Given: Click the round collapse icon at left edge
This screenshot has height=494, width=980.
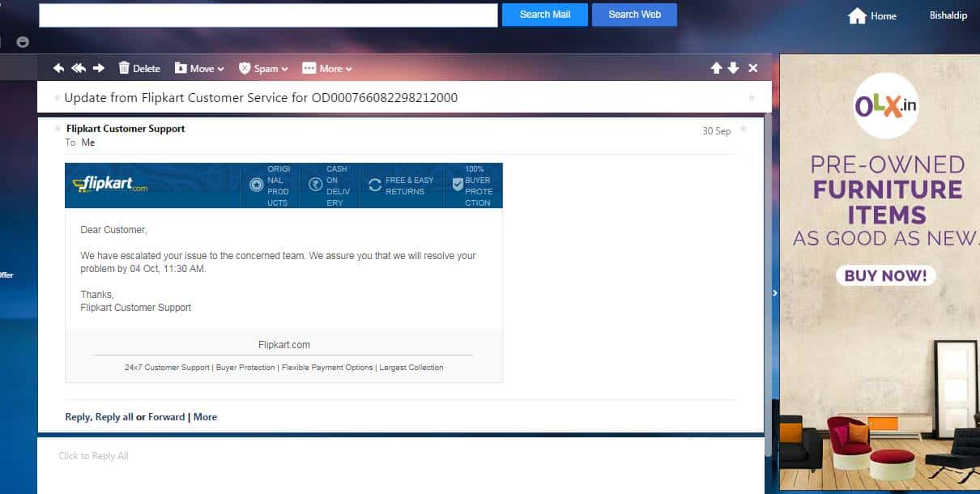Looking at the screenshot, I should click(x=23, y=42).
